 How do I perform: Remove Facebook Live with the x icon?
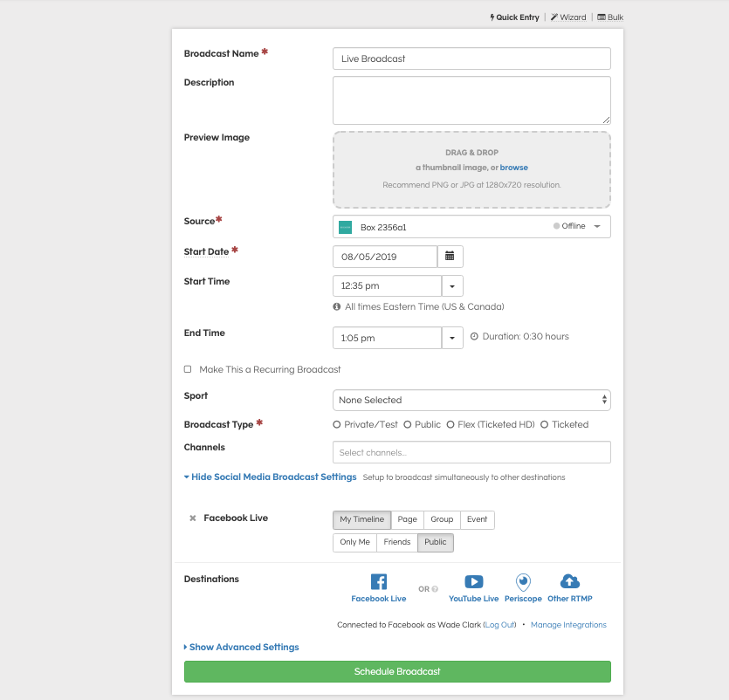(x=193, y=518)
